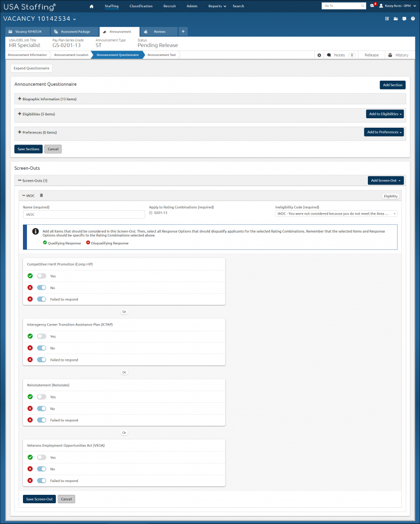Open the feedback speech bubble icon
The height and width of the screenshot is (524, 420).
click(404, 18)
